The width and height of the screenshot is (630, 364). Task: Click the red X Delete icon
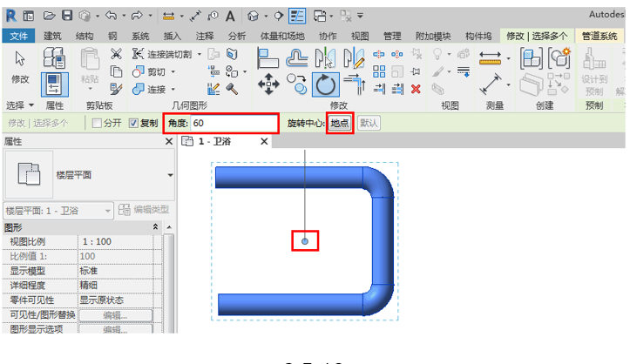pos(416,88)
